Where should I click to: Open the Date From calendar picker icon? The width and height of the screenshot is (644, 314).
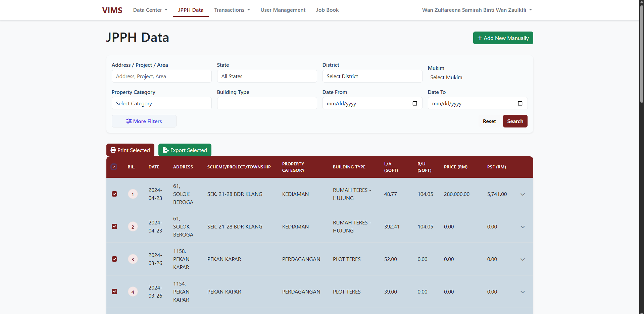pyautogui.click(x=414, y=103)
